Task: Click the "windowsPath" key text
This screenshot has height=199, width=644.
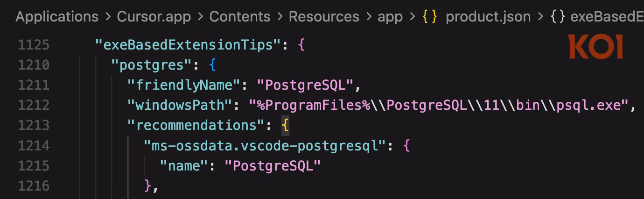Action: click(x=182, y=106)
